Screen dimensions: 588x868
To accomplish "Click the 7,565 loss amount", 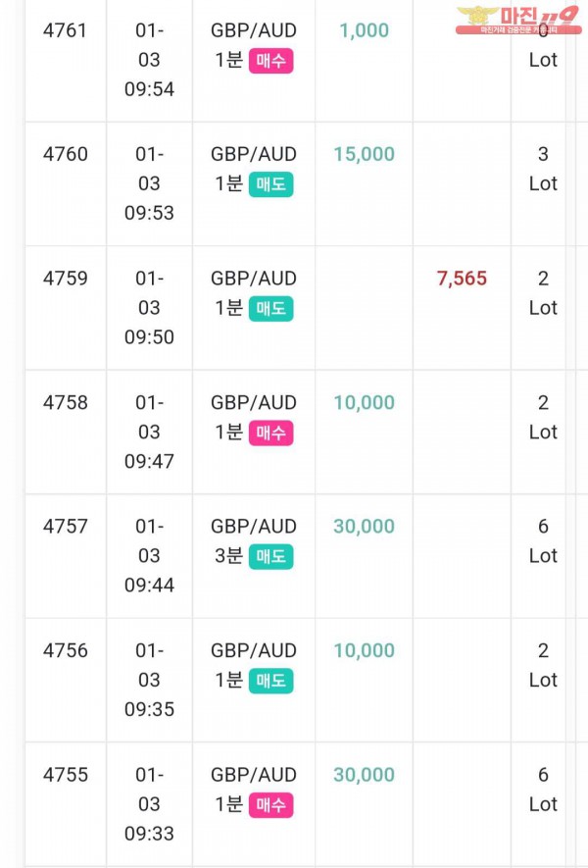I will point(462,279).
